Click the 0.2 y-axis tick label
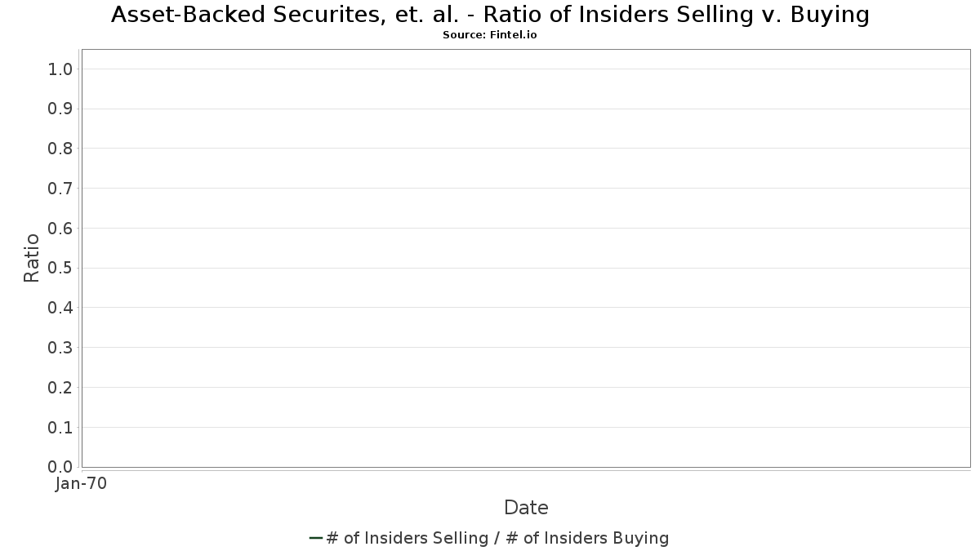 [x=61, y=388]
